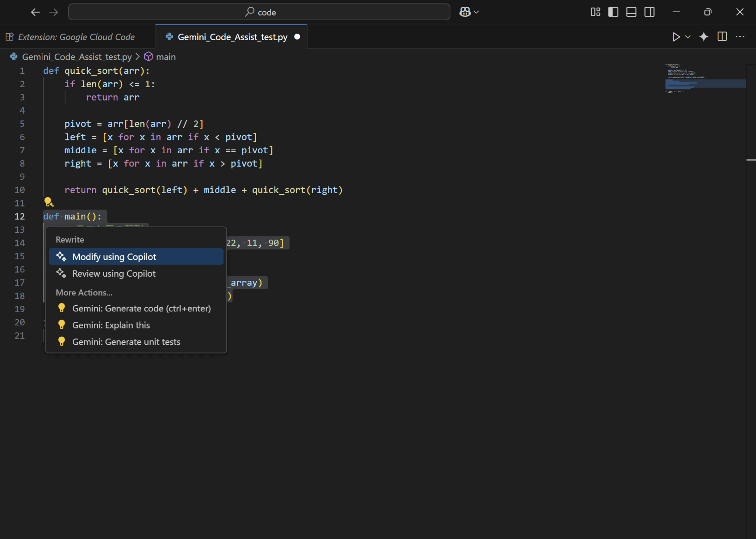Run the Python file
The image size is (756, 539).
point(676,37)
